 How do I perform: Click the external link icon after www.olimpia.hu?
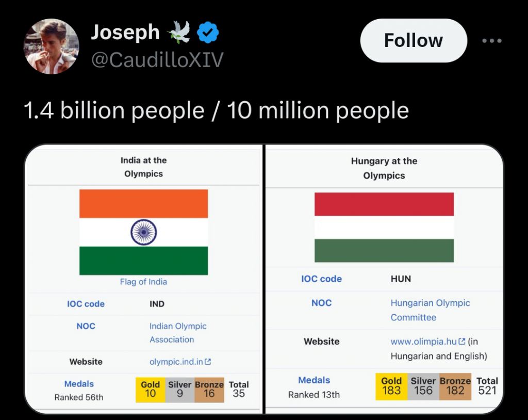point(462,342)
